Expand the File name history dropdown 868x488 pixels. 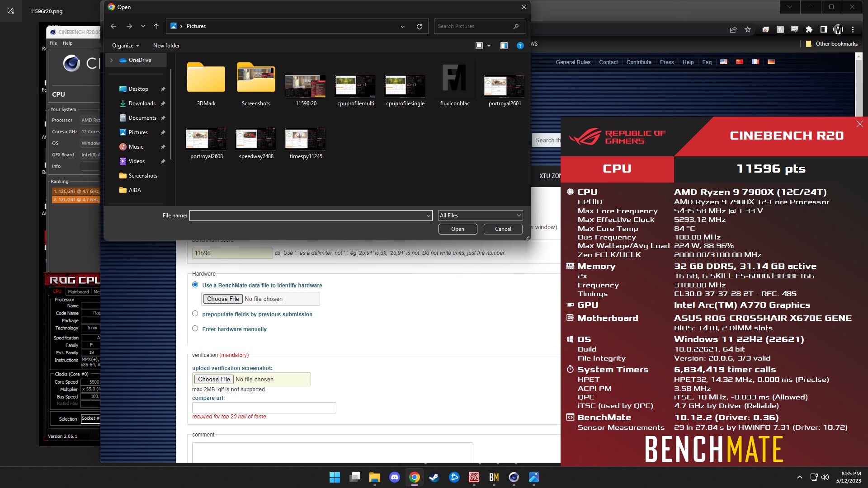pyautogui.click(x=428, y=216)
